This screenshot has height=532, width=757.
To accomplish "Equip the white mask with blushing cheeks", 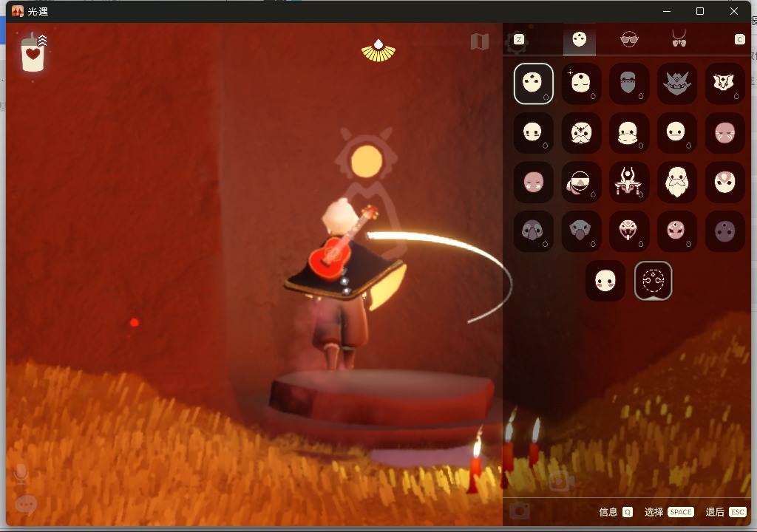I will pos(605,281).
